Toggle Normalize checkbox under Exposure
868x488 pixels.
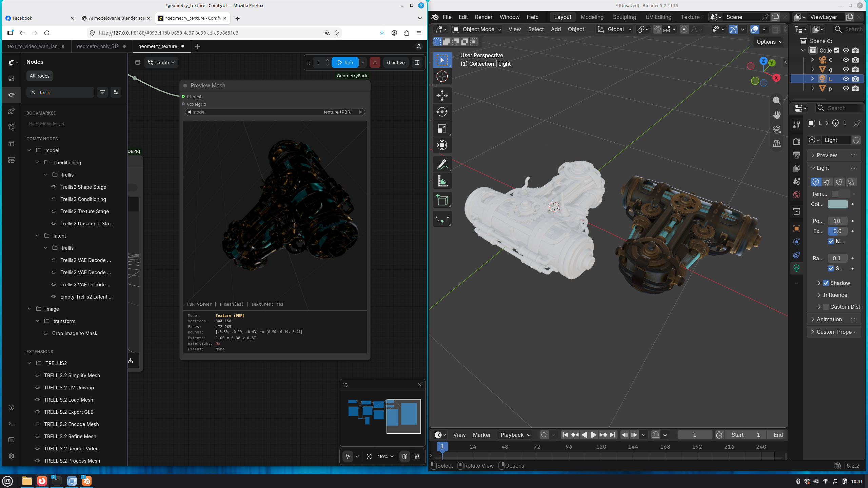831,241
